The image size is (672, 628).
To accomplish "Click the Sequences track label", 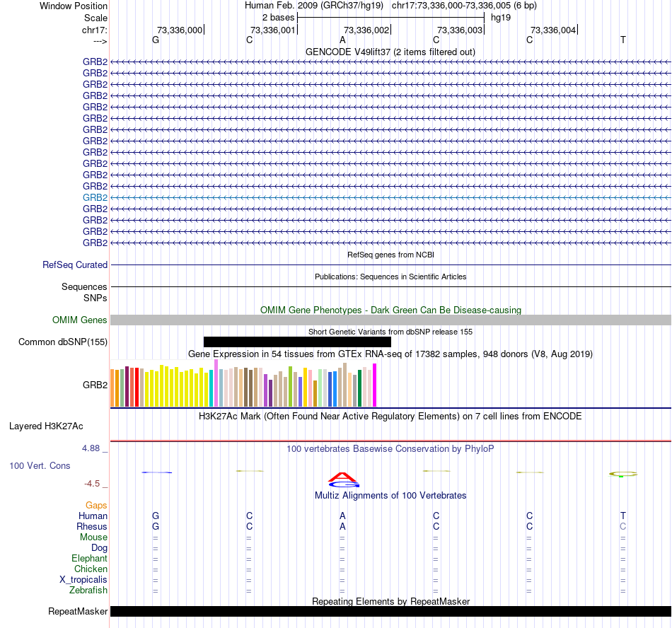I will (x=84, y=286).
